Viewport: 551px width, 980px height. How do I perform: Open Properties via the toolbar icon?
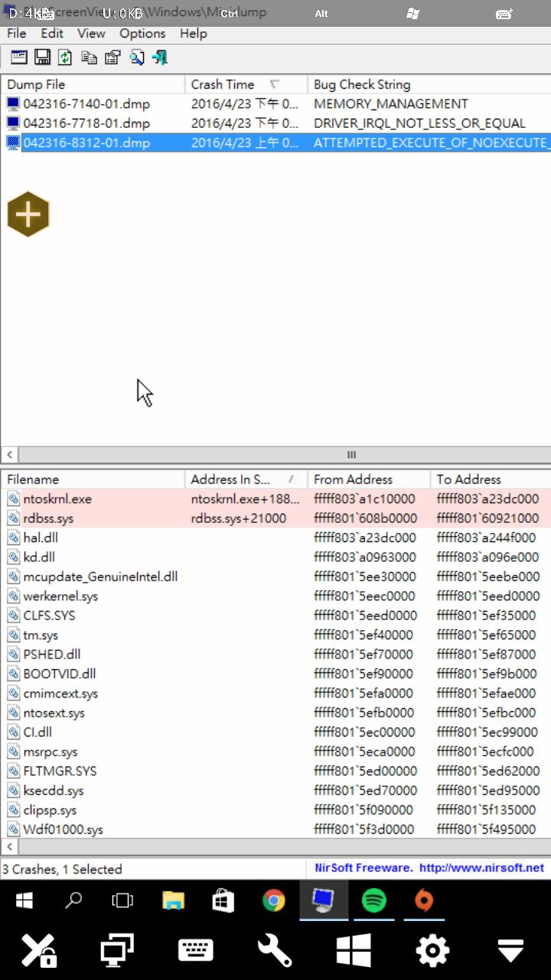coord(112,57)
